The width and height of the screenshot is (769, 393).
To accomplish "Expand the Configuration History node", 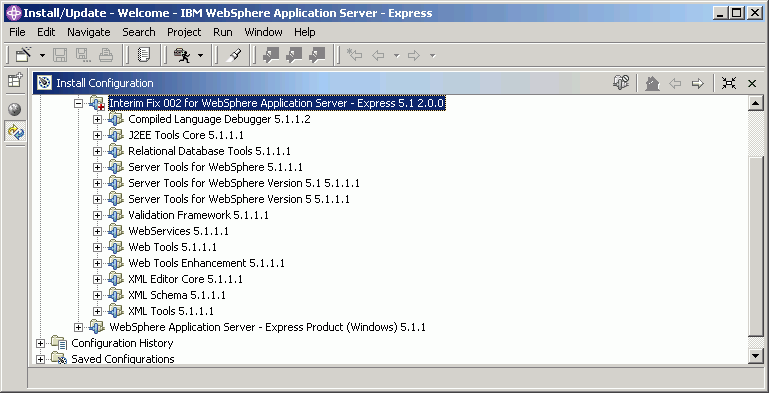I will pyautogui.click(x=40, y=343).
